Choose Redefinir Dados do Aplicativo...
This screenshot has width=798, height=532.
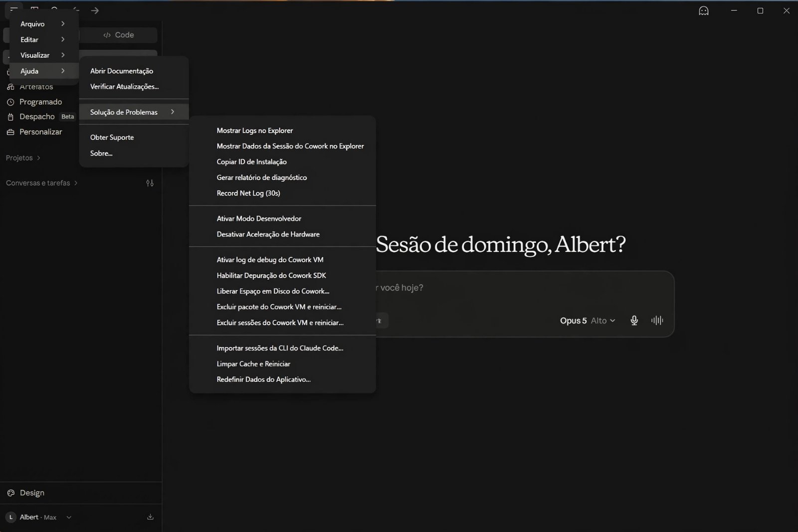[282, 379]
